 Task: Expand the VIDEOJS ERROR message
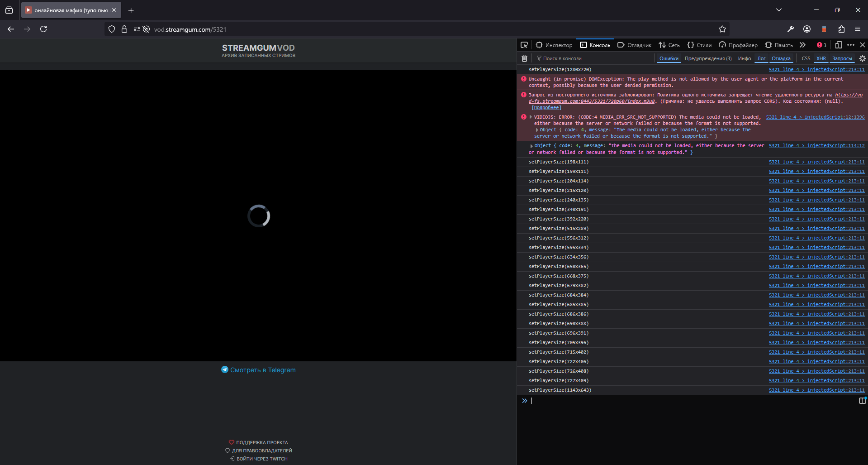click(x=531, y=117)
